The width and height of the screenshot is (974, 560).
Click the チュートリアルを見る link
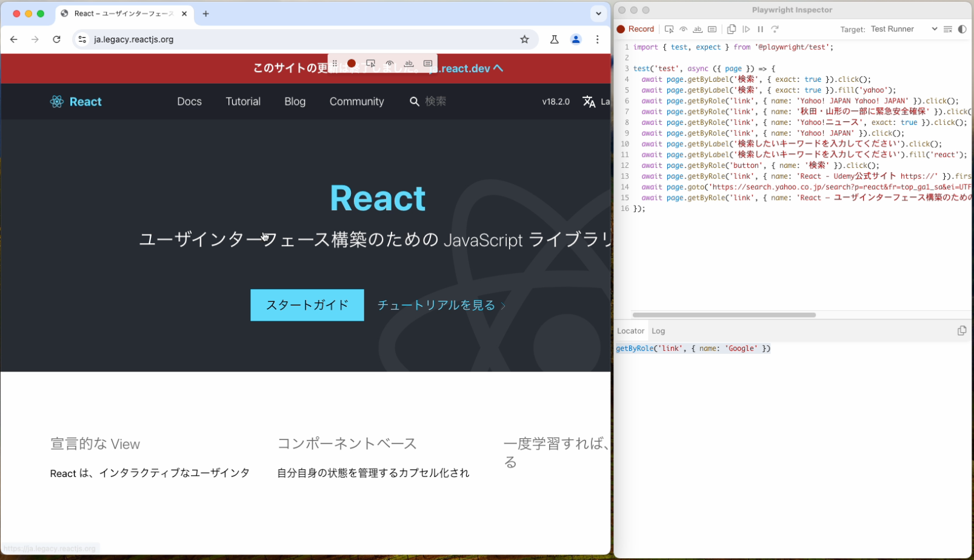tap(441, 305)
